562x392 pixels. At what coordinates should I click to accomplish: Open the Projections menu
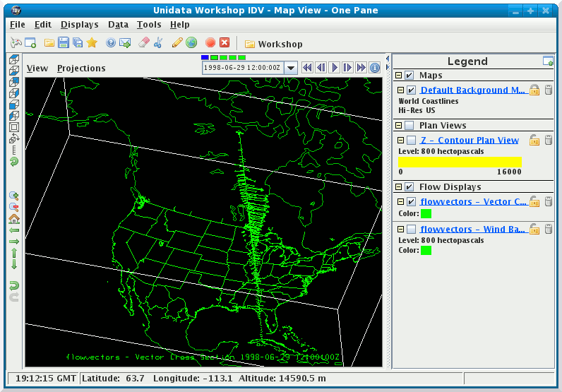pyautogui.click(x=81, y=69)
